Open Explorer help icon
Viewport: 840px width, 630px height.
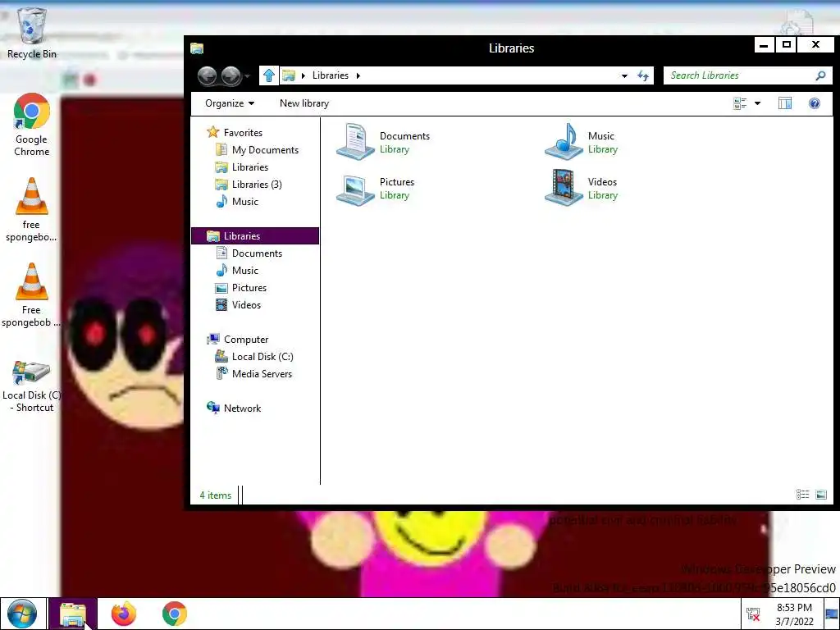(815, 103)
